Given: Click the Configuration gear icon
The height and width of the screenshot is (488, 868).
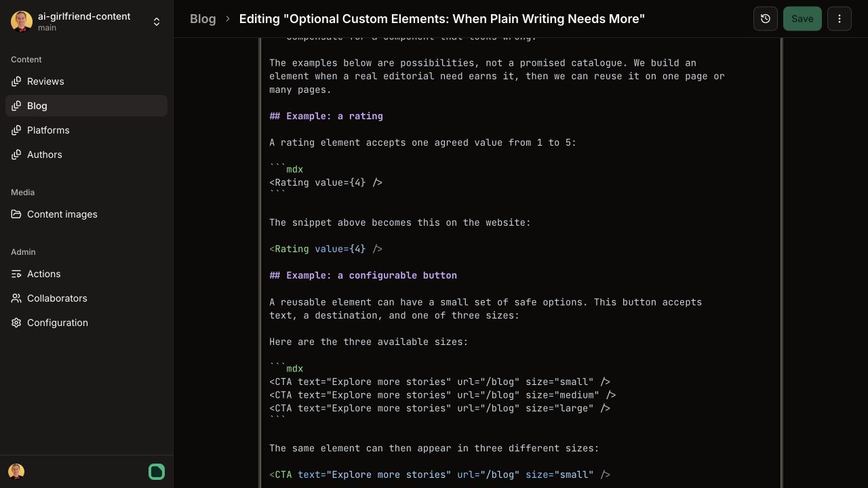Looking at the screenshot, I should (16, 323).
